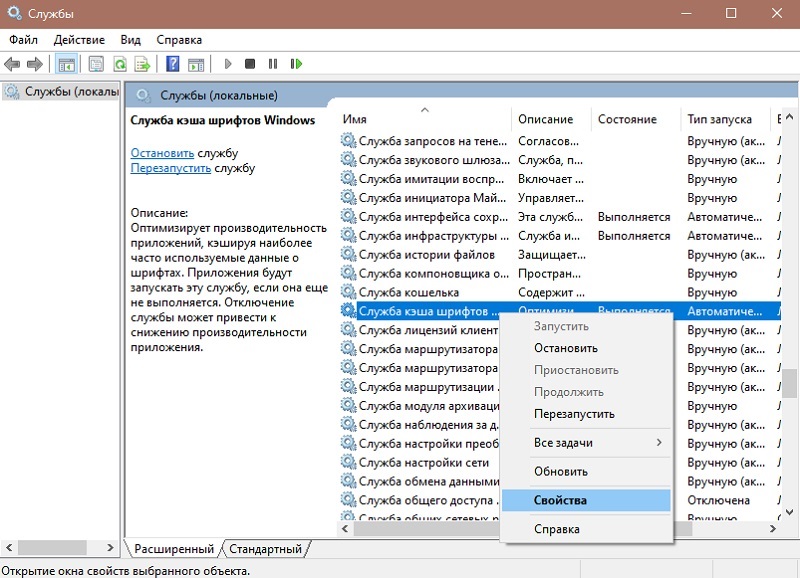Choose Остановить in the context menu
The width and height of the screenshot is (800, 578).
point(586,348)
